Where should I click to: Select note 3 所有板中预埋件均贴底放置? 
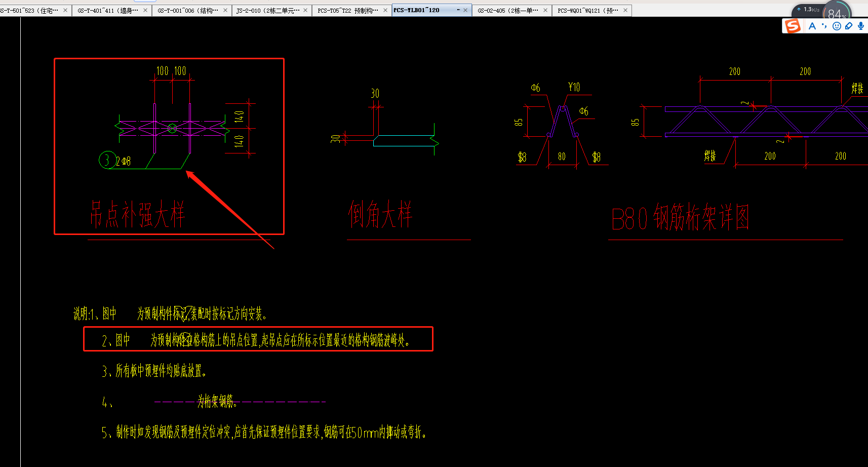click(x=154, y=371)
